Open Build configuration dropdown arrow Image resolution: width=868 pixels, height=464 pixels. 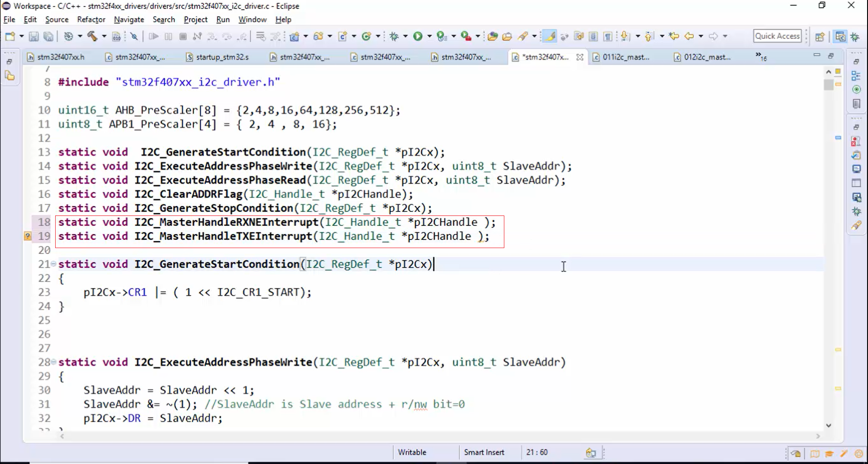80,36
